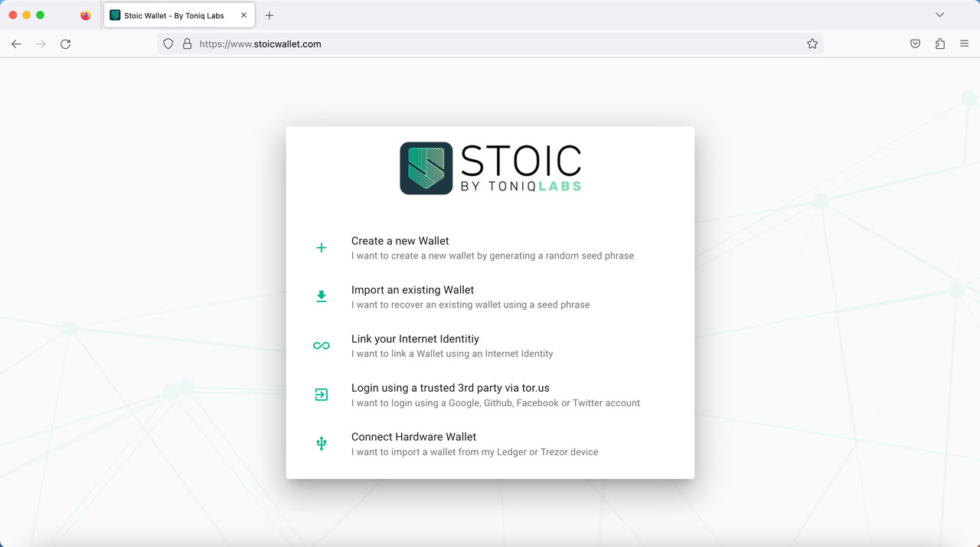Reload the current page
980x547 pixels.
click(x=66, y=44)
